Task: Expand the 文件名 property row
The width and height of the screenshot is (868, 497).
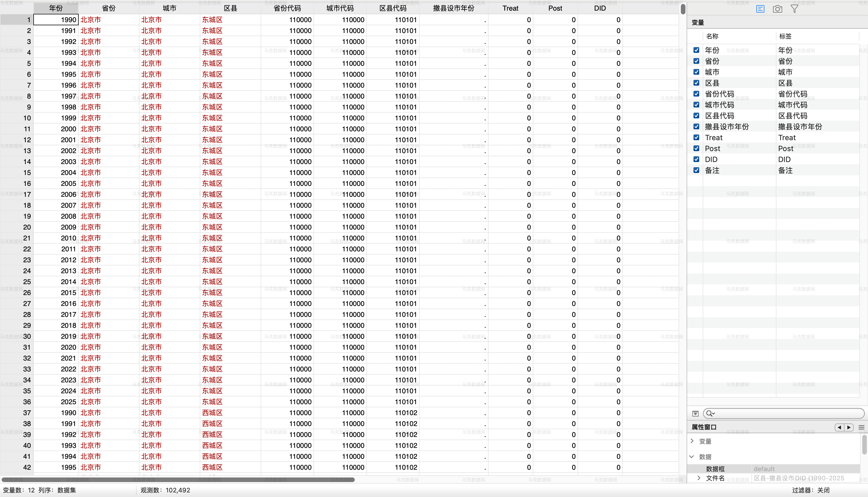Action: (x=699, y=478)
